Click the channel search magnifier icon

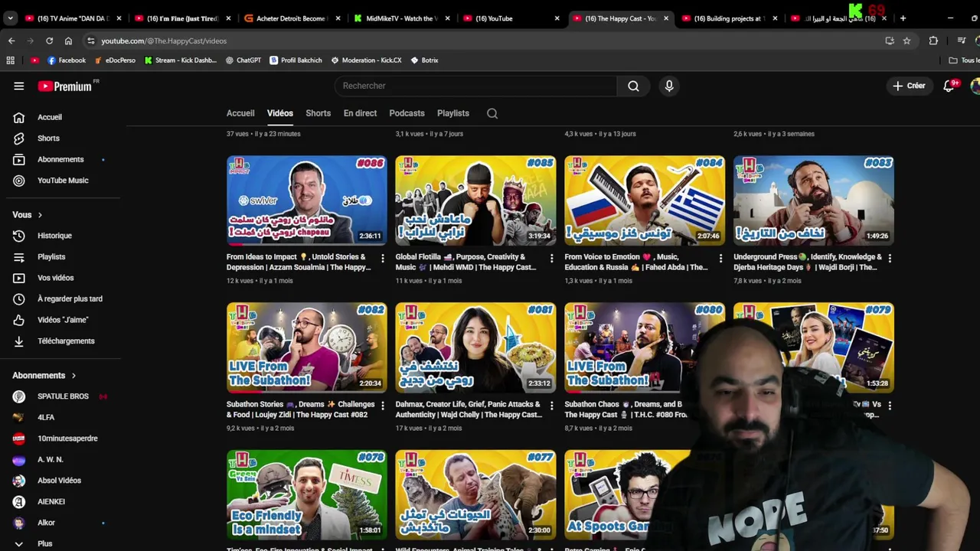tap(492, 113)
